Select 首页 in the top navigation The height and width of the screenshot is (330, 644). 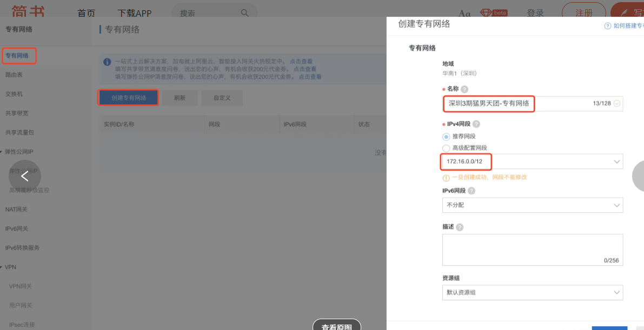(86, 13)
